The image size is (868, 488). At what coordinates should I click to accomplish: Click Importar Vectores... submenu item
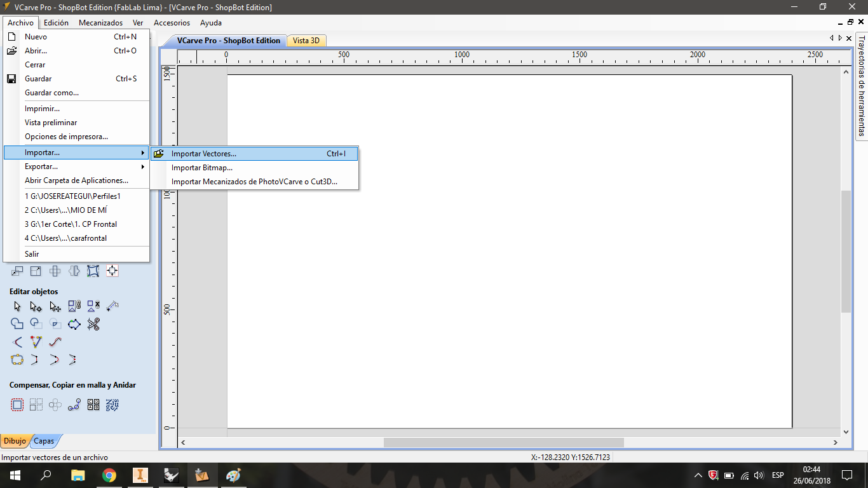(x=254, y=154)
